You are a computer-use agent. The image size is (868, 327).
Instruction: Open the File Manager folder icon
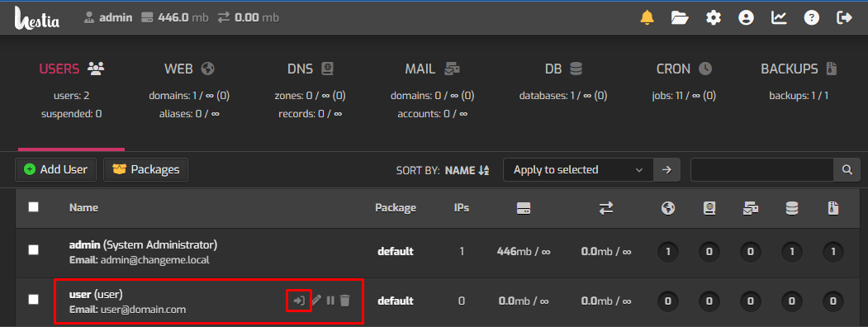click(680, 17)
